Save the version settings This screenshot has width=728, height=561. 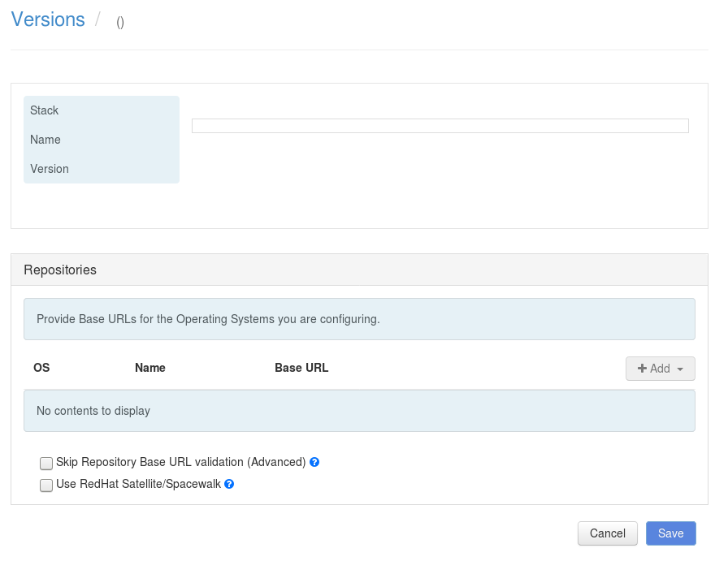(x=670, y=533)
